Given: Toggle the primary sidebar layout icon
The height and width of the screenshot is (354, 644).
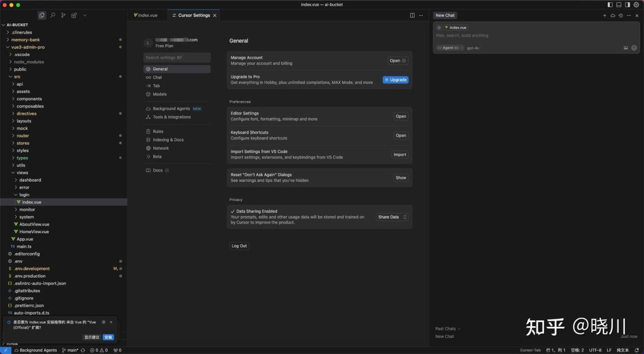Looking at the screenshot, I should [x=610, y=5].
